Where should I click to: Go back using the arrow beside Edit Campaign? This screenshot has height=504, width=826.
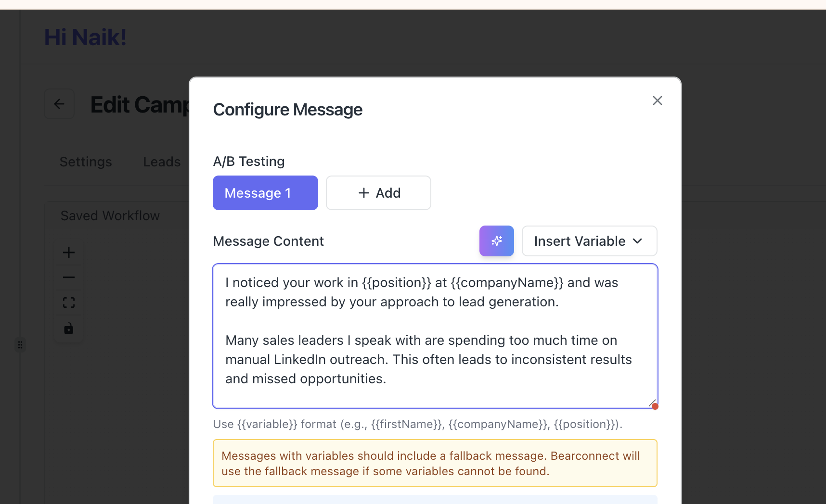pos(59,104)
